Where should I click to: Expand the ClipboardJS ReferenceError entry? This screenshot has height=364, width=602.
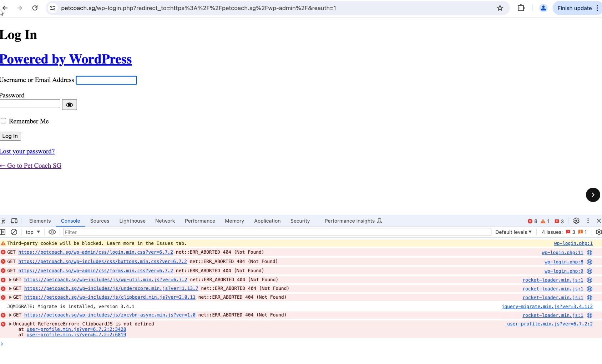click(10, 324)
